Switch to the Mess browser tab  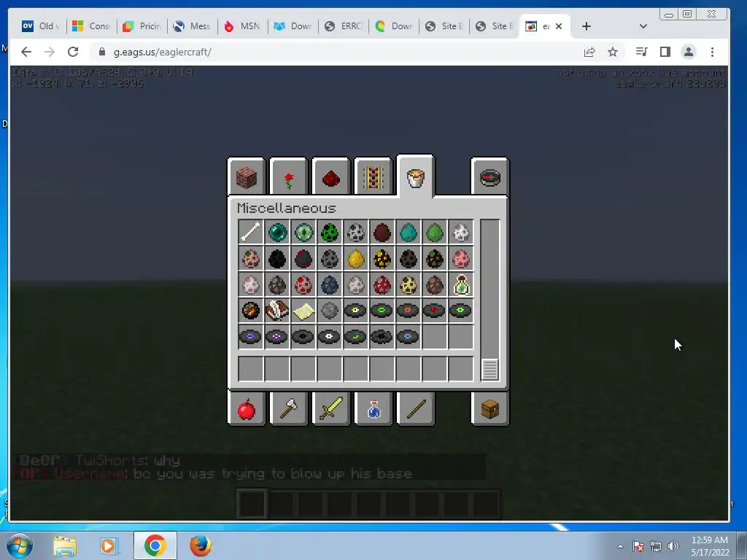coord(192,26)
